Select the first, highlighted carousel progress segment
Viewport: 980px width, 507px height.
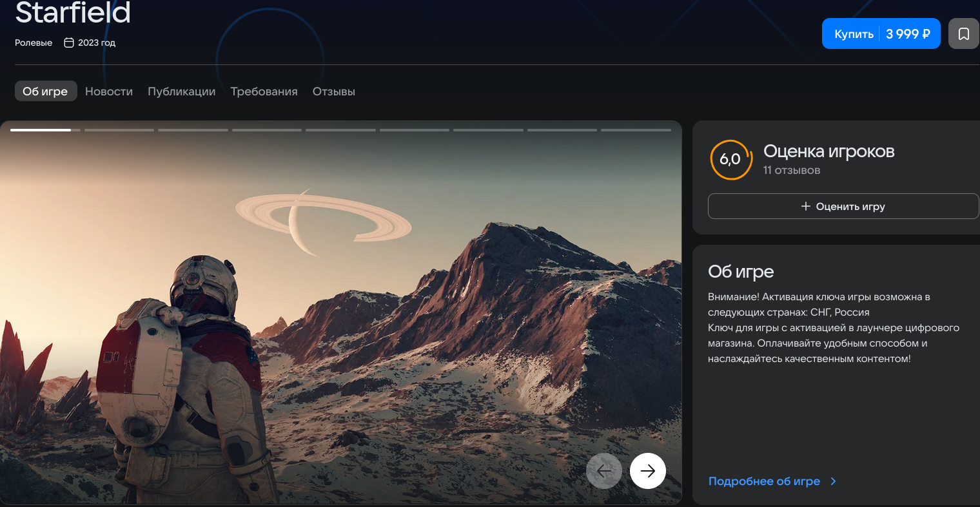46,130
